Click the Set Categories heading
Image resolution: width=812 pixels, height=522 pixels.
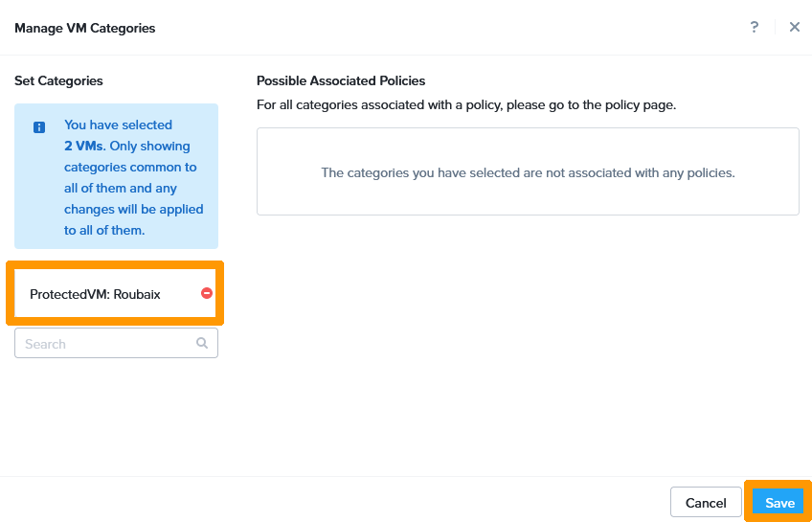(x=58, y=81)
